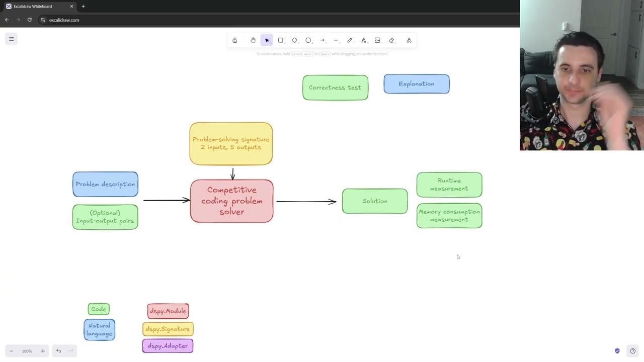Select the Arrow tool
This screenshot has height=362, width=644.
[322, 40]
